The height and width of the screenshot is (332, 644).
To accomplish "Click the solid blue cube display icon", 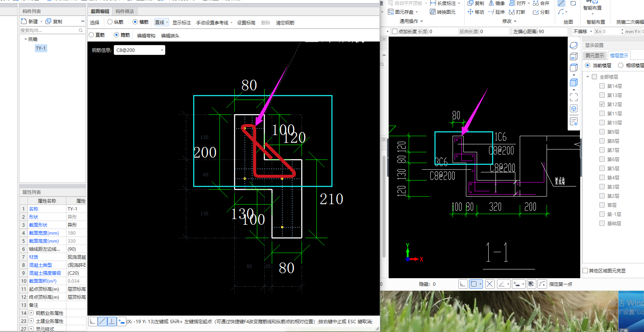I will [x=574, y=82].
